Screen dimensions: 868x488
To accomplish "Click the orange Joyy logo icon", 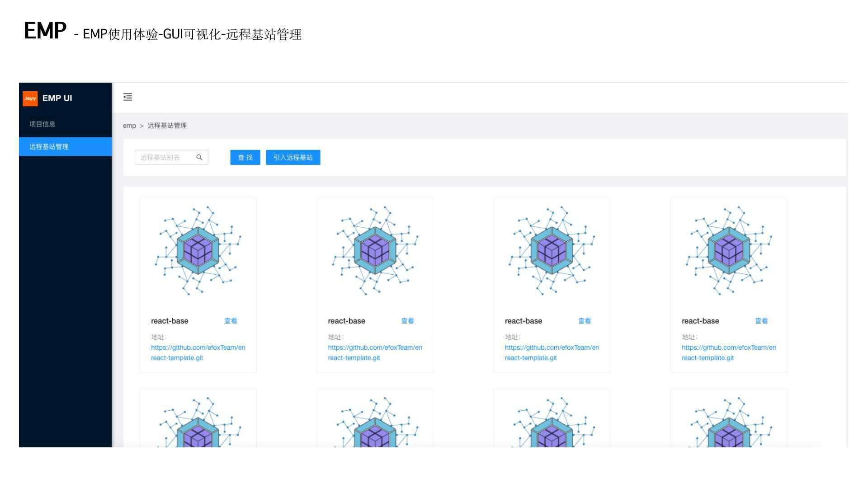I will (x=30, y=99).
